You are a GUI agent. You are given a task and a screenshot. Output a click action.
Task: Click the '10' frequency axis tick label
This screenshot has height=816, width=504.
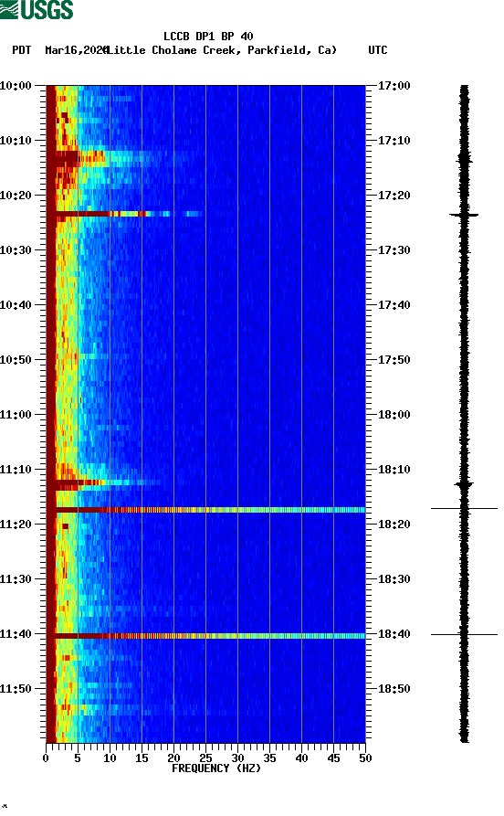tap(110, 758)
